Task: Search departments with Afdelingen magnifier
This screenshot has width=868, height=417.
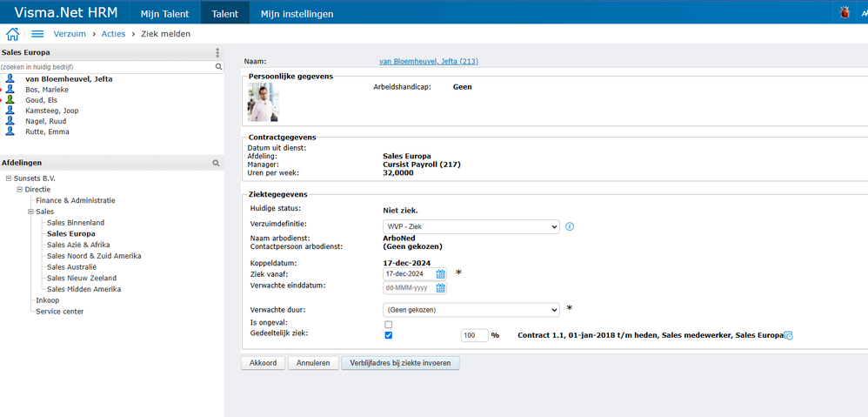Action: point(217,164)
